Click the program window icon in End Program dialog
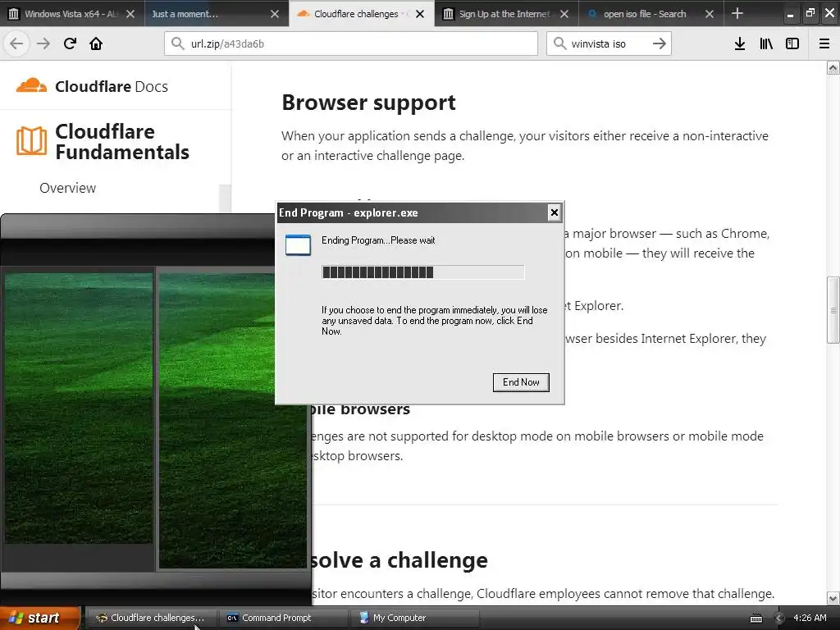 pyautogui.click(x=298, y=244)
